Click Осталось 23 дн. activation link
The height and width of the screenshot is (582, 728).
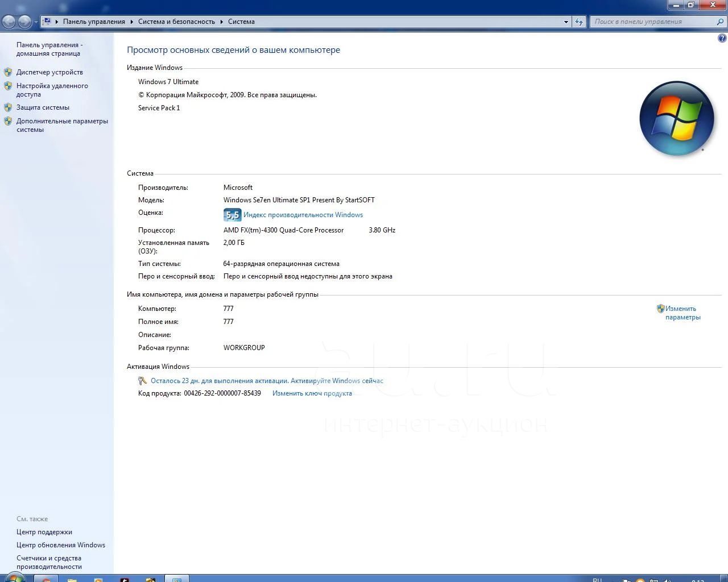[267, 381]
